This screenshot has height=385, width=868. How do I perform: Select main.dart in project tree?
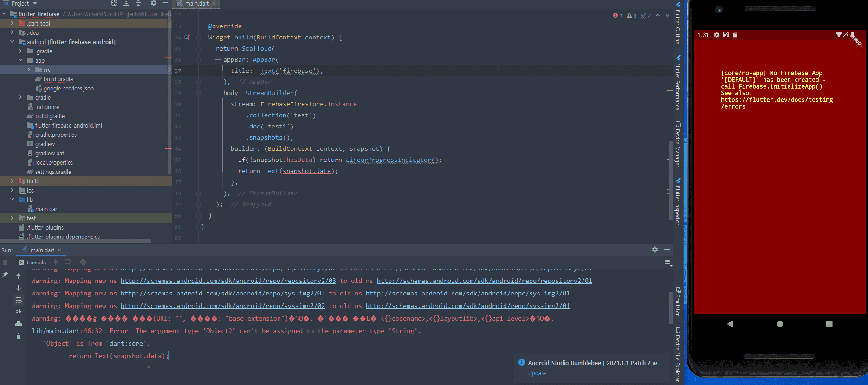click(x=47, y=209)
